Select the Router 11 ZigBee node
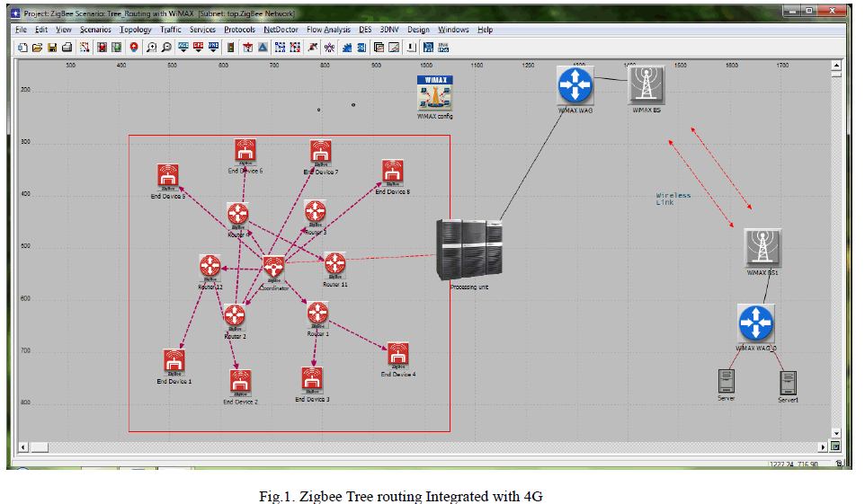The image size is (865, 504). pyautogui.click(x=334, y=263)
